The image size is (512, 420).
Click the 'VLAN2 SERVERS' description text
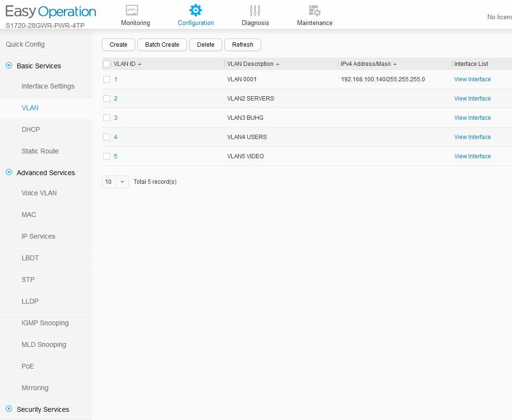250,99
